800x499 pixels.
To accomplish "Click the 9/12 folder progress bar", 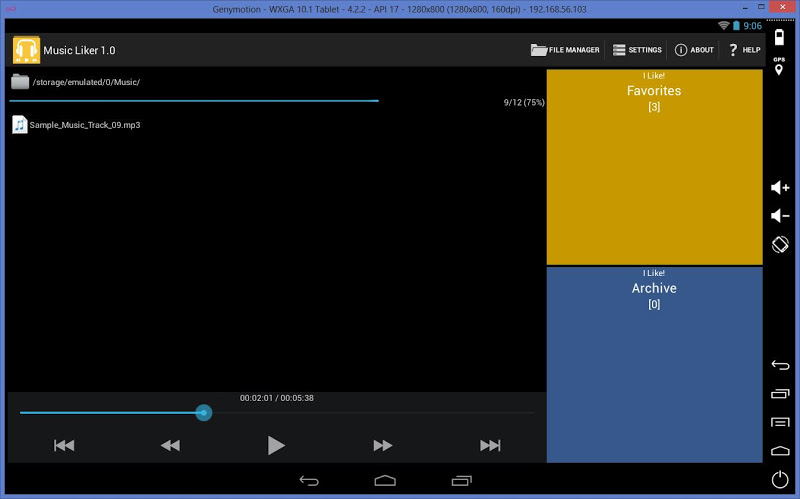I will tap(194, 101).
